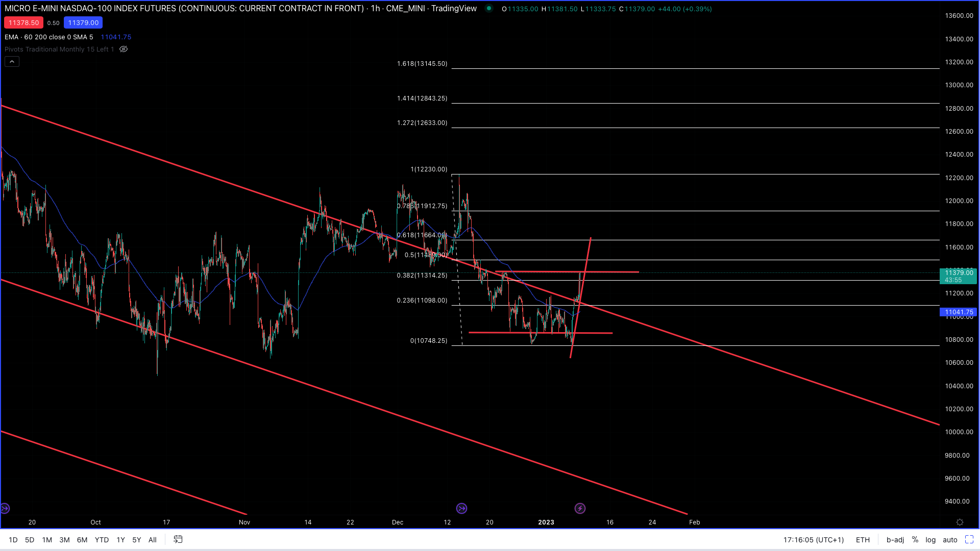Select the 3M date range
This screenshot has height=551, width=980.
coord(64,540)
